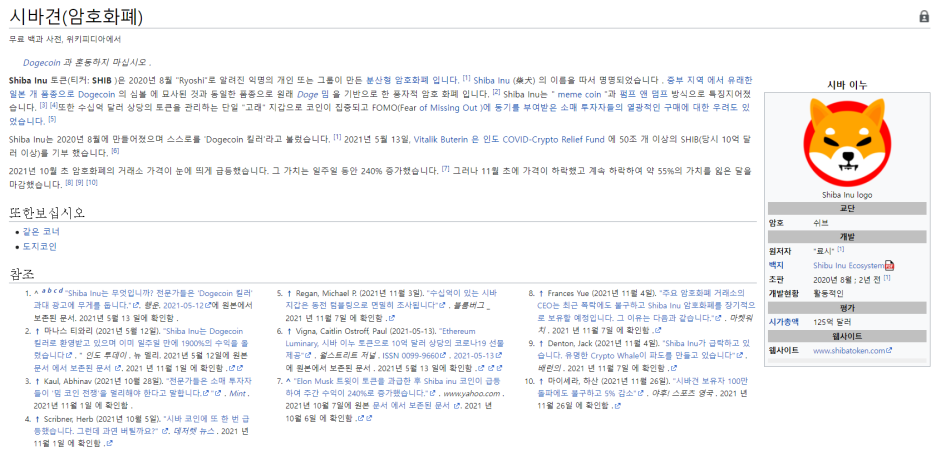Click the infobox header 웹사이트 bar
This screenshot has height=458, width=936.
pos(847,336)
